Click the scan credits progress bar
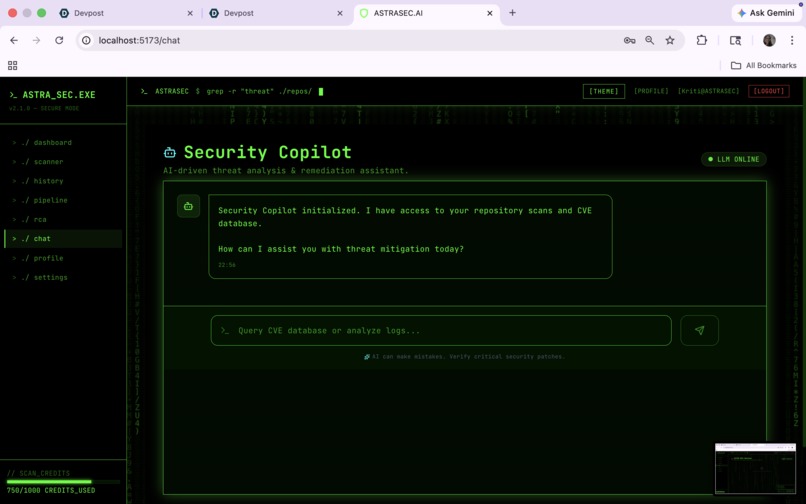Viewport: 806px width, 504px height. click(63, 482)
